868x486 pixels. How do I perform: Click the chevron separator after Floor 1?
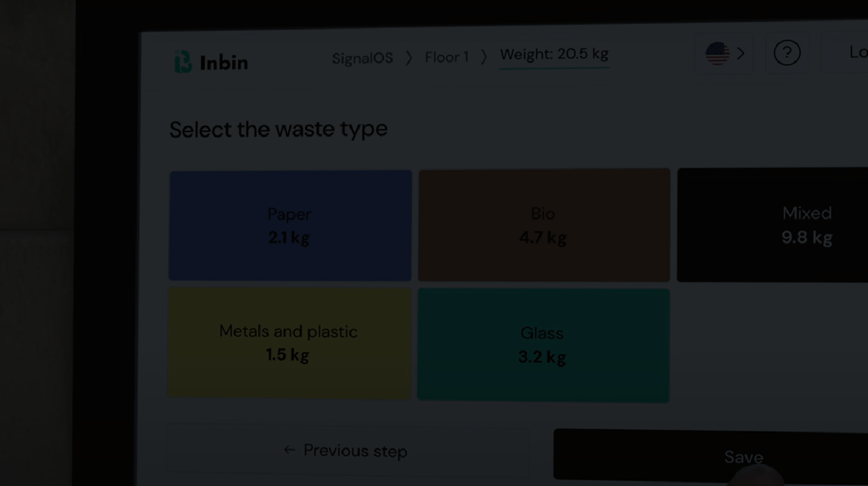click(484, 57)
